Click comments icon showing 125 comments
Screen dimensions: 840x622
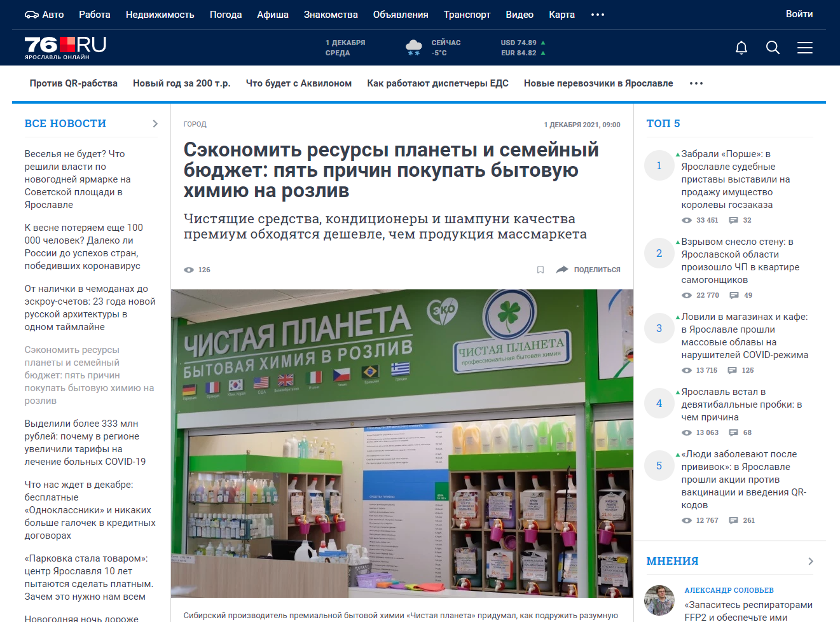click(733, 370)
